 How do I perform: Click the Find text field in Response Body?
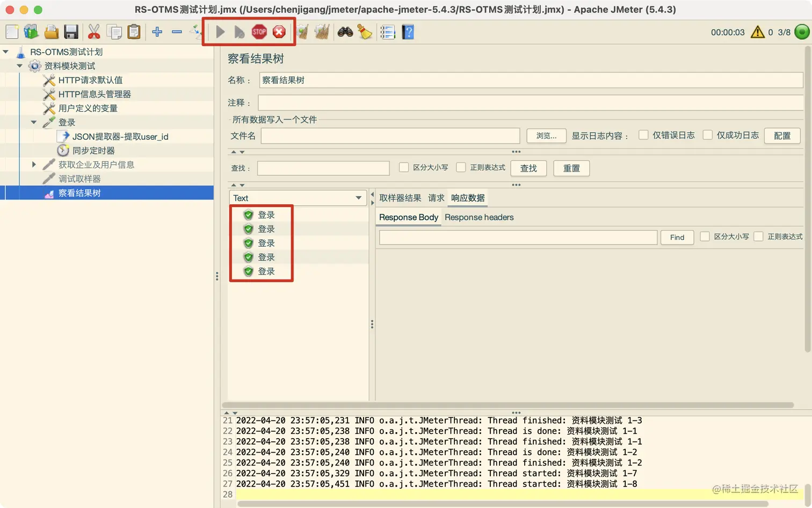[518, 237]
